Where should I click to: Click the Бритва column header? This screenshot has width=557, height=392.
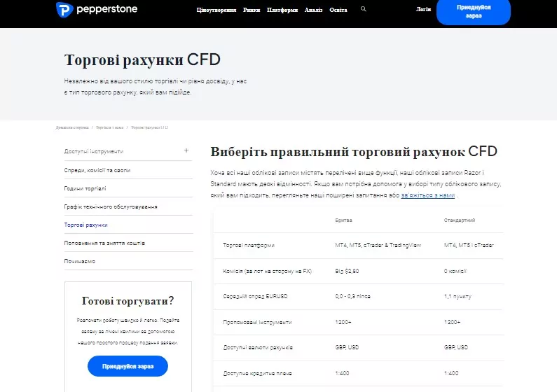[343, 220]
